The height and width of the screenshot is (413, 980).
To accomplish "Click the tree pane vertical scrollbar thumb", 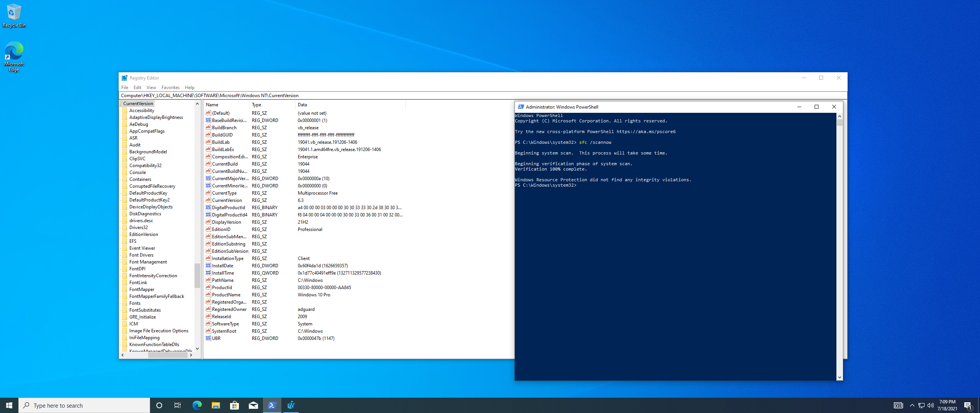I will 198,275.
